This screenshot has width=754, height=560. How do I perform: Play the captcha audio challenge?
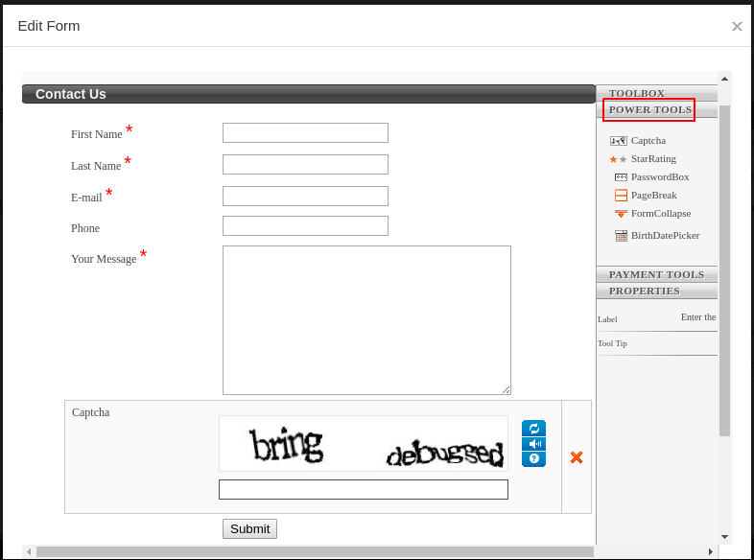[533, 444]
